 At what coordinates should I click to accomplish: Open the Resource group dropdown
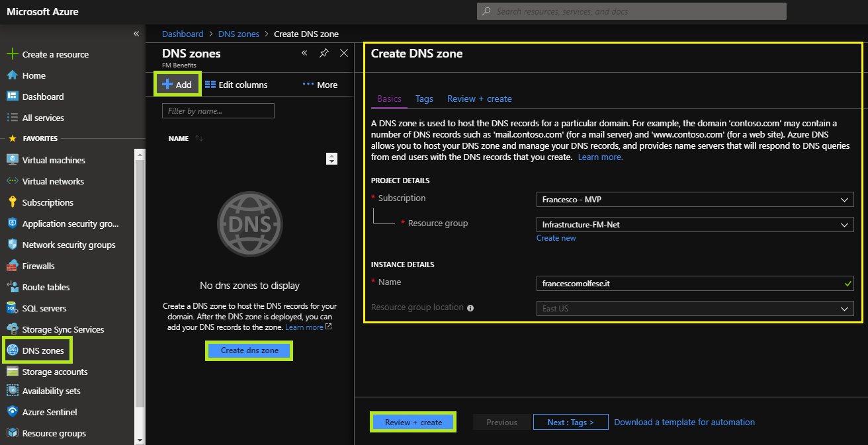click(695, 225)
